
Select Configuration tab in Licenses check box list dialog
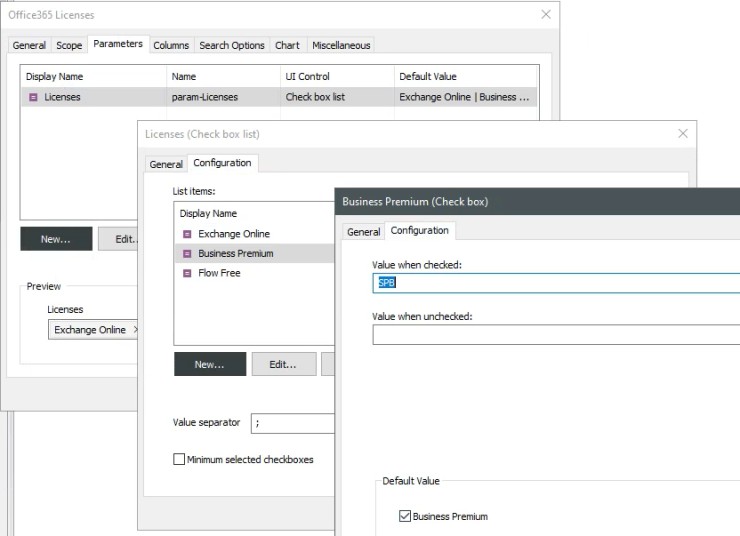pos(222,163)
